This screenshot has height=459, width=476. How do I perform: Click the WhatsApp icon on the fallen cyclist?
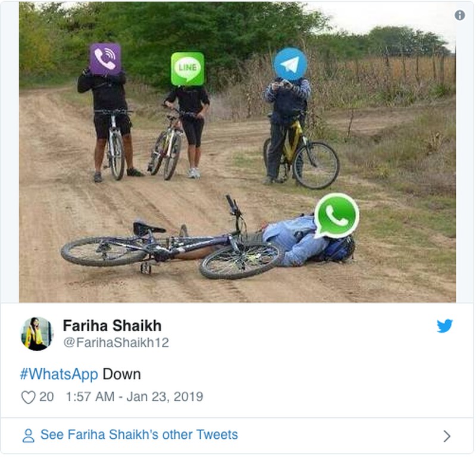[336, 216]
